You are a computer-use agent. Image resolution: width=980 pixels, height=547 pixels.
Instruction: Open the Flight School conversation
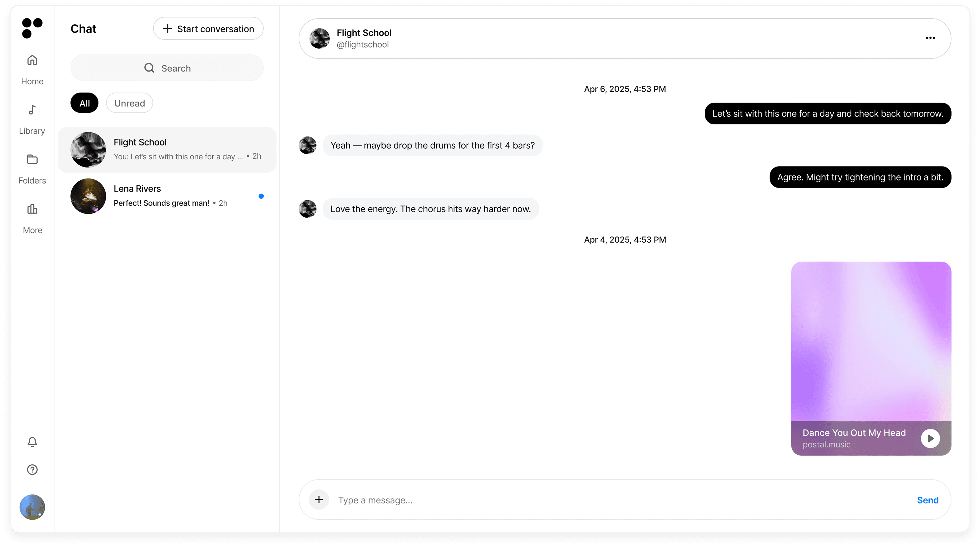pos(167,150)
